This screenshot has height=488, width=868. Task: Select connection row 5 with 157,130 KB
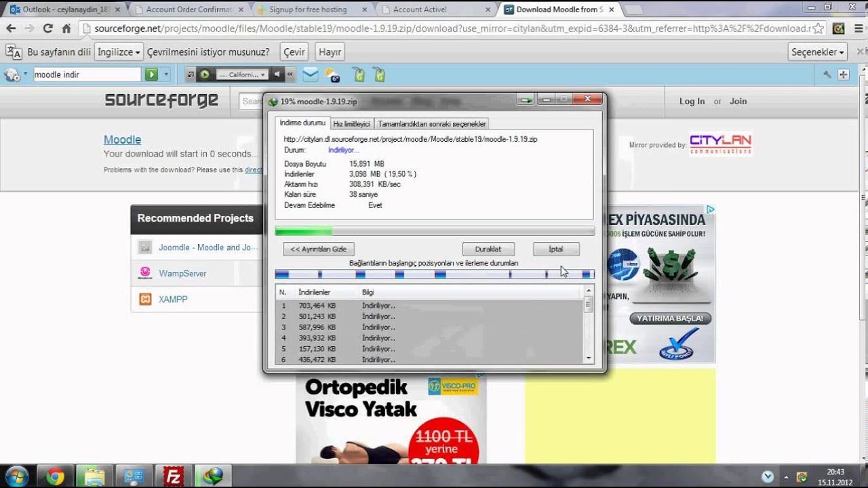point(429,349)
